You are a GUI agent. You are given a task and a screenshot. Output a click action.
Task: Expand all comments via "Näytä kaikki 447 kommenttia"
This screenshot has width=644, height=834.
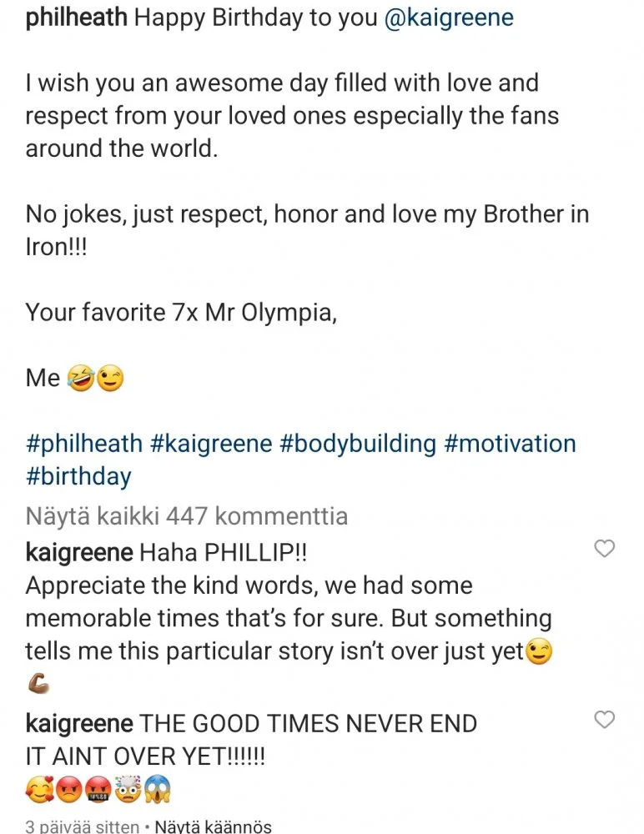(186, 516)
